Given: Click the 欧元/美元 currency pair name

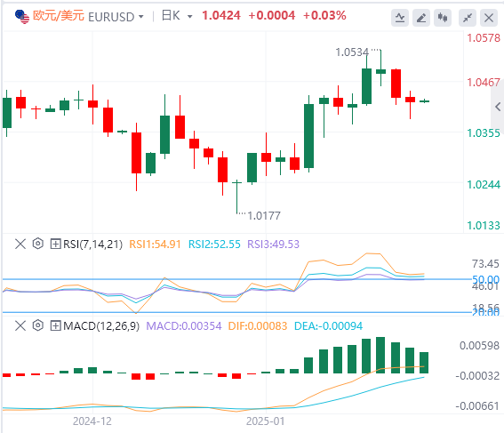Looking at the screenshot, I should click(x=59, y=15).
